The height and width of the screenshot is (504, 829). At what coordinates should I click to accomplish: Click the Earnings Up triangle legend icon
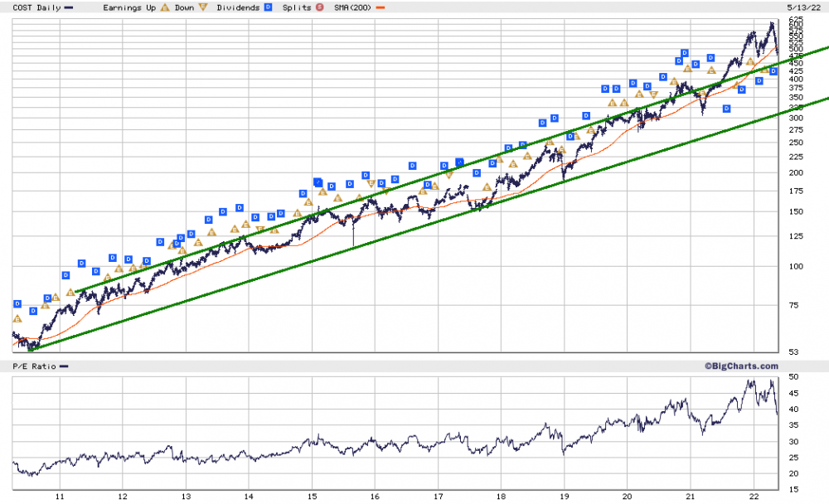coord(165,7)
